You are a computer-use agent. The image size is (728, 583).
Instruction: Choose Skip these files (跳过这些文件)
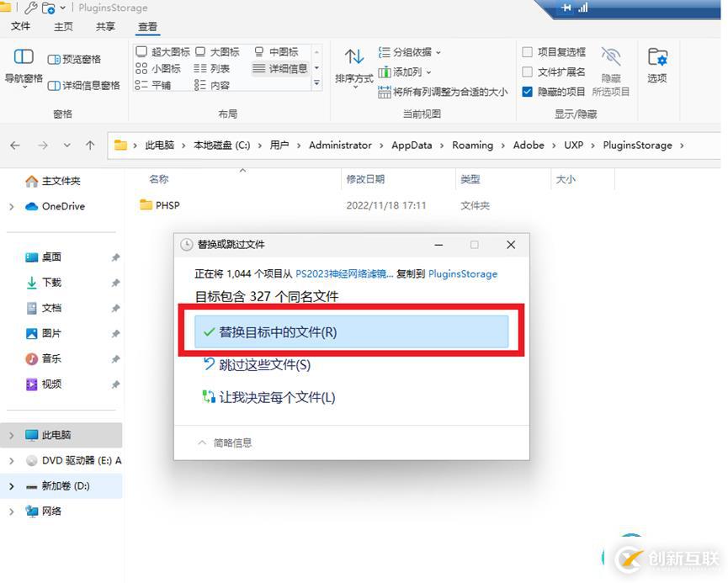[257, 365]
